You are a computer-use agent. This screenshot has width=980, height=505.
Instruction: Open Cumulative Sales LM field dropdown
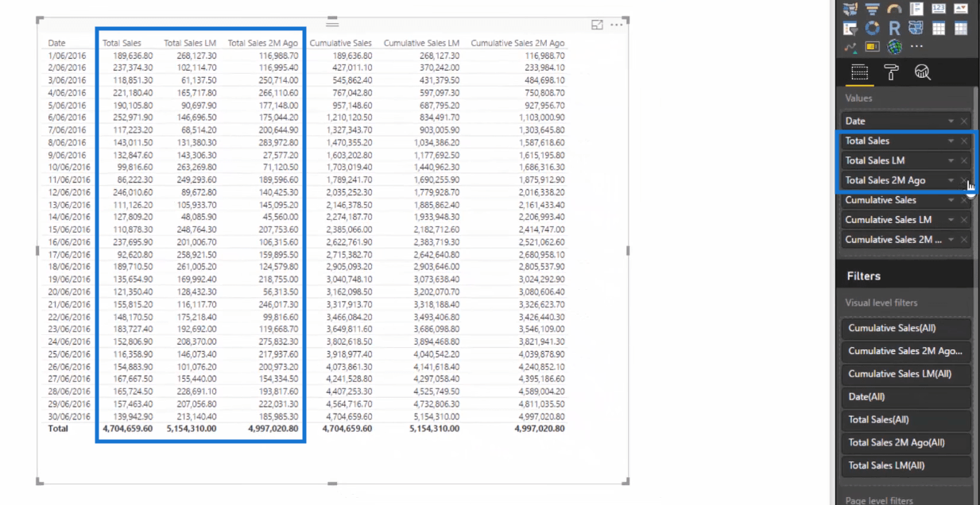[951, 220]
